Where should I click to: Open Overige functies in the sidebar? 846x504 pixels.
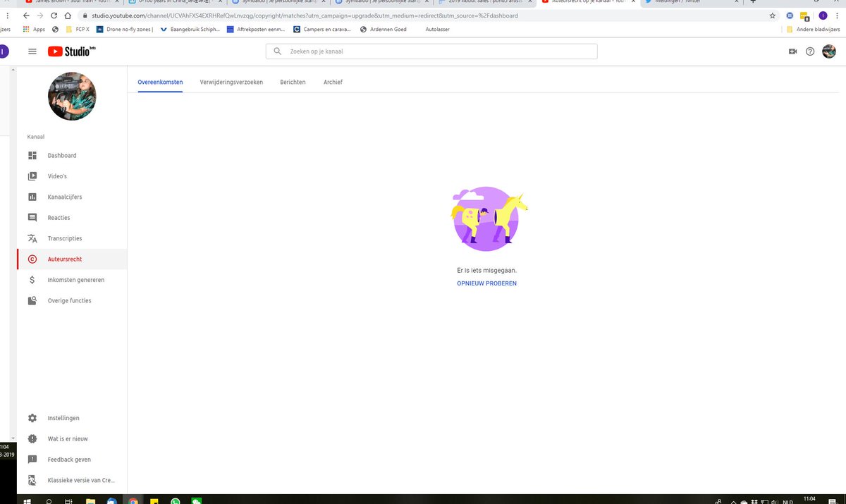[x=72, y=300]
